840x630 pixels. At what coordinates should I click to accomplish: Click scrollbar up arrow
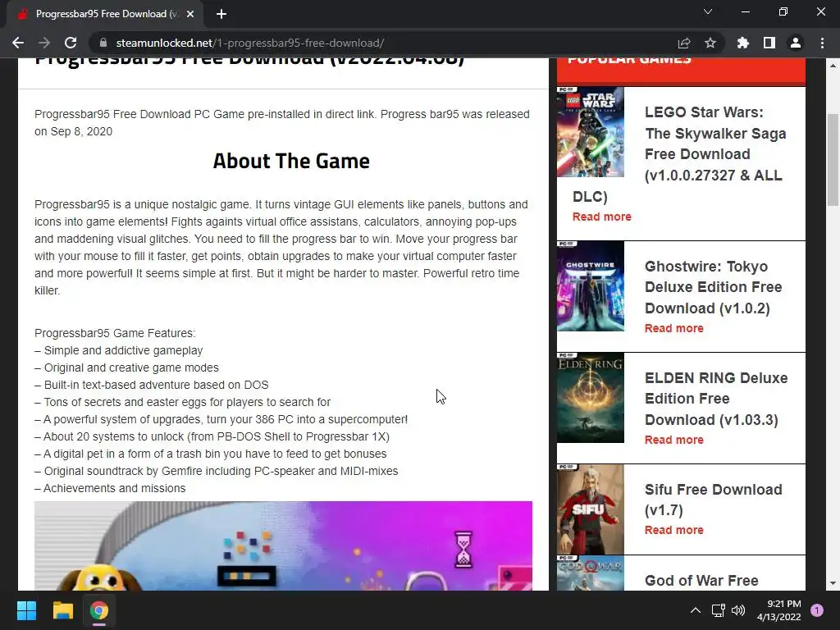(x=833, y=66)
